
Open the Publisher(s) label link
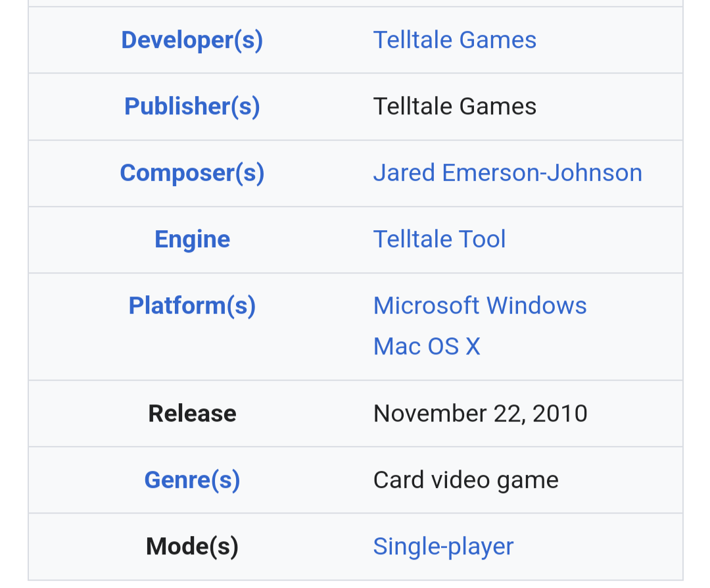(x=192, y=107)
